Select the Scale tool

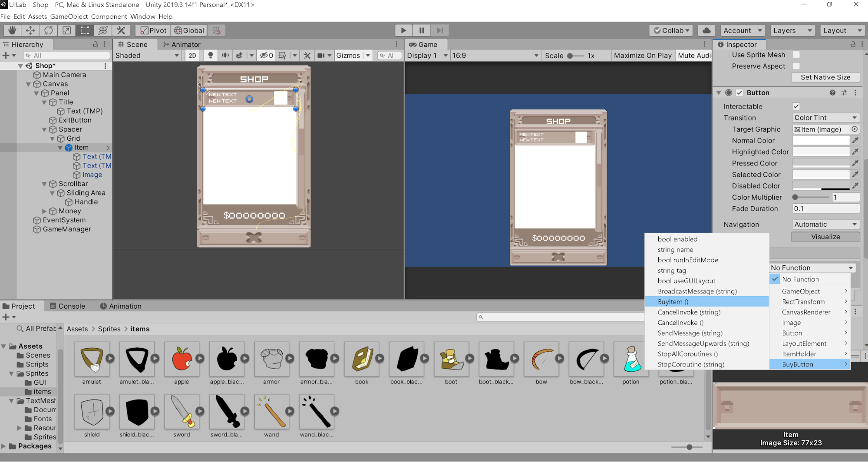coord(66,30)
